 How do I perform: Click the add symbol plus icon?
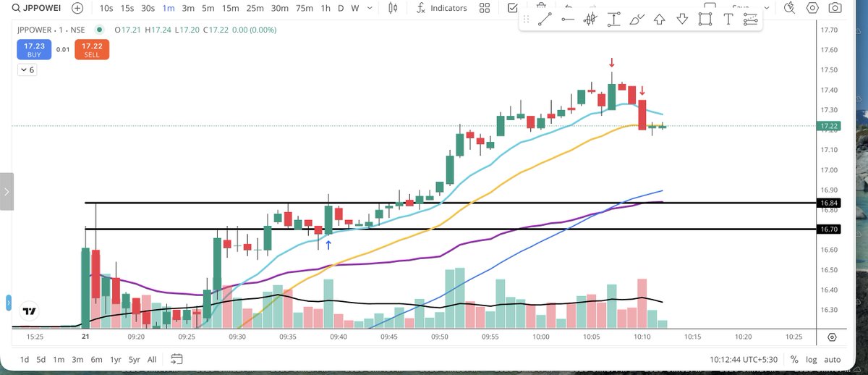77,8
